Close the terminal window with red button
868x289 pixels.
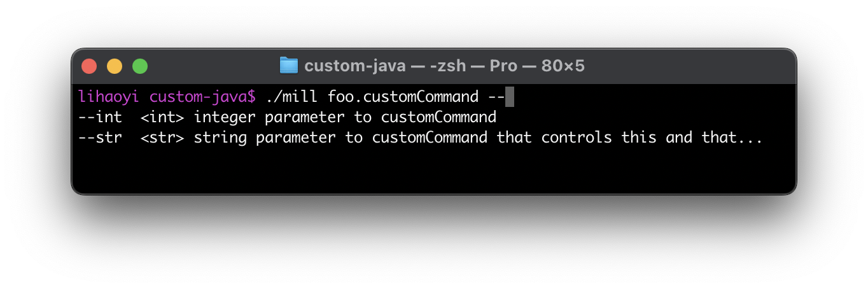coord(89,66)
